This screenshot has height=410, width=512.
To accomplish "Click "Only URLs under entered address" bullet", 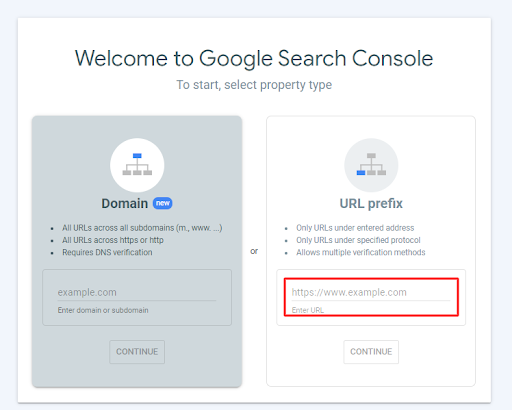I will [x=355, y=228].
